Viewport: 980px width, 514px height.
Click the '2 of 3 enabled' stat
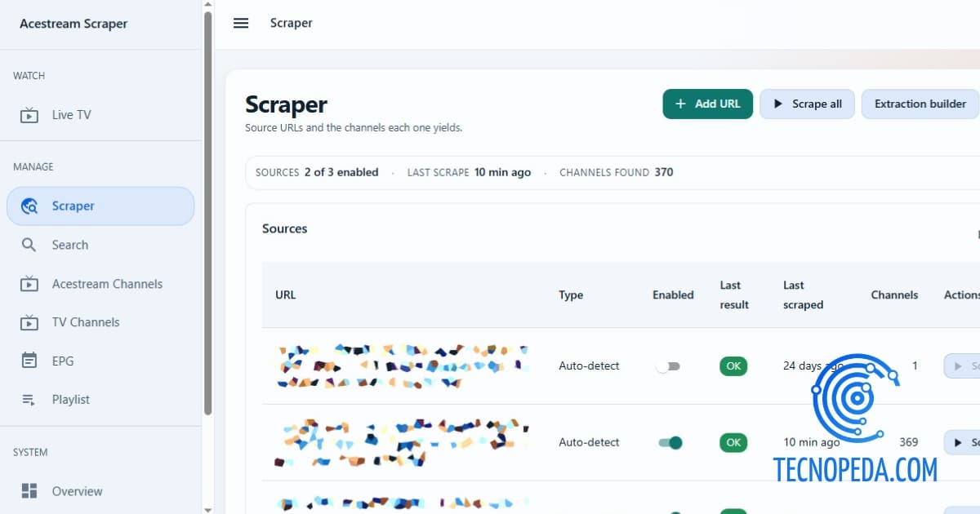coord(341,173)
